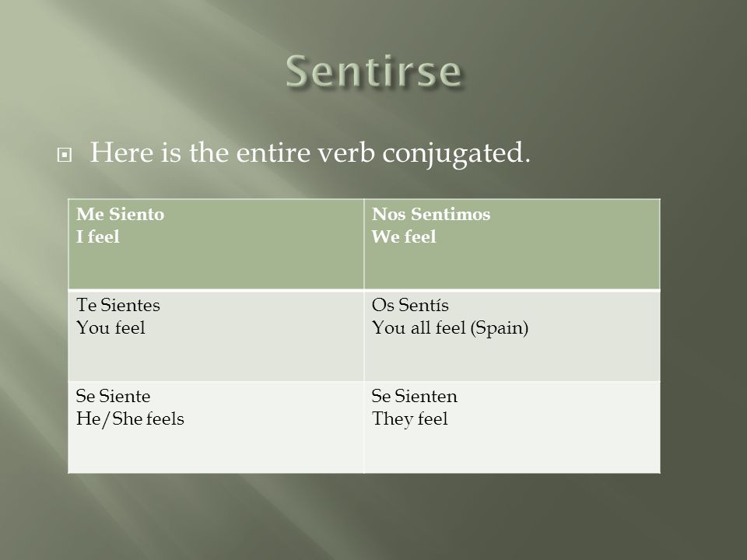Click the Sentirse slide title
The height and width of the screenshot is (560, 747).
tap(374, 72)
